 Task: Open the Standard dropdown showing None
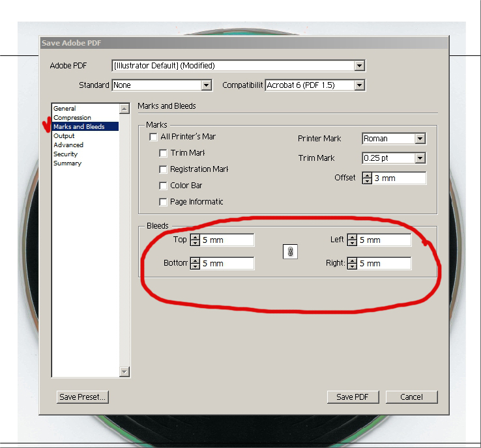(162, 85)
